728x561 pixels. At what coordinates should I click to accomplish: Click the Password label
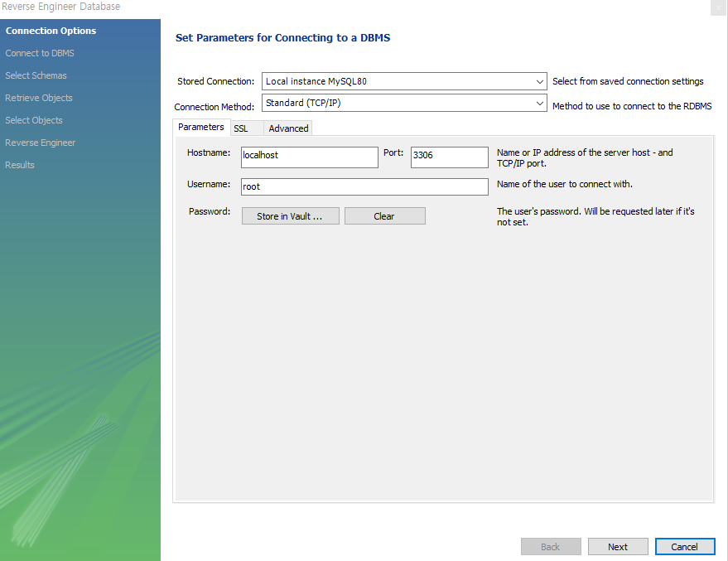pos(210,211)
